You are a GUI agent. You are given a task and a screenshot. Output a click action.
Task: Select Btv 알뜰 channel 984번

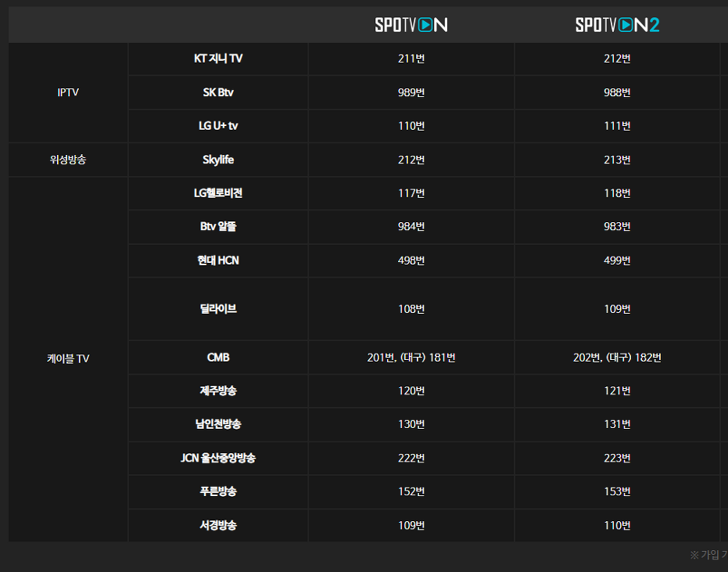[411, 226]
